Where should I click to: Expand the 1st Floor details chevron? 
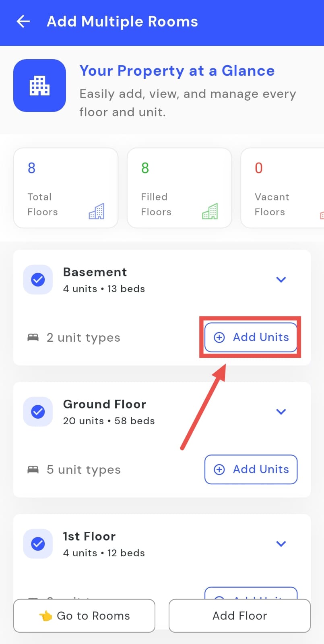click(x=281, y=543)
